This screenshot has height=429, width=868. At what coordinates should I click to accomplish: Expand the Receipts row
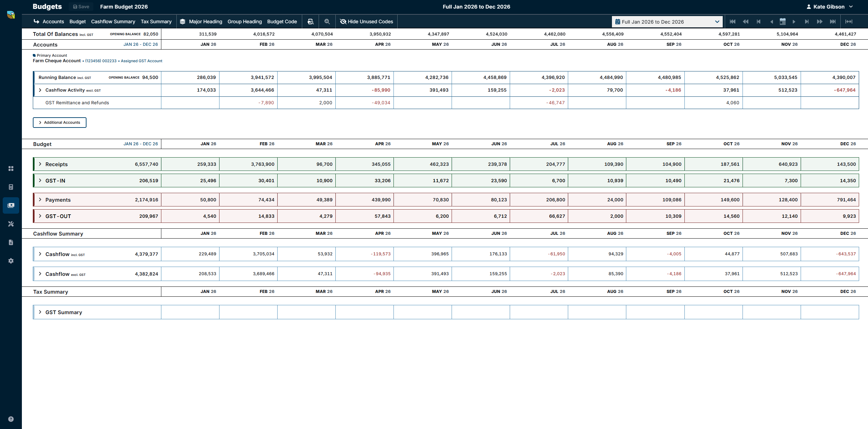pyautogui.click(x=40, y=164)
